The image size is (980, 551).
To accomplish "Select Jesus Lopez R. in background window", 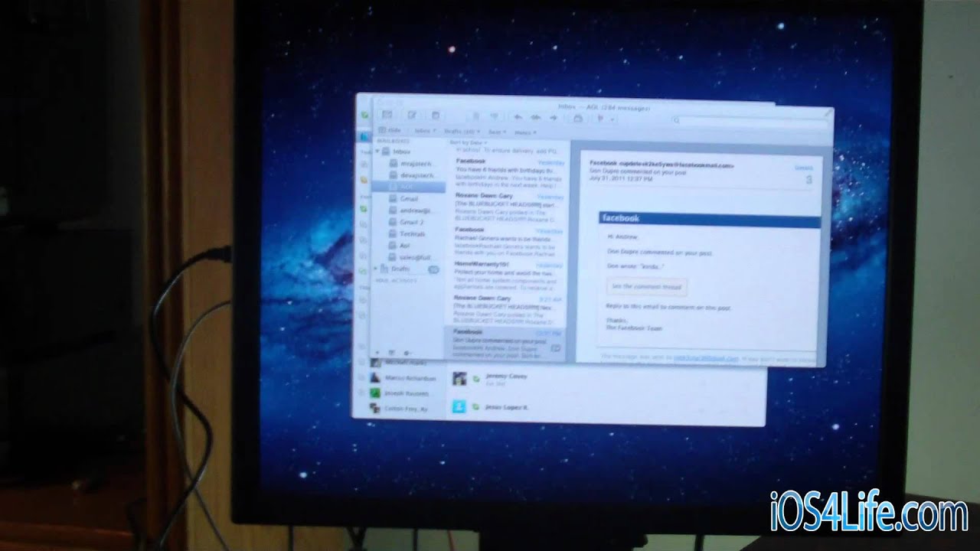I will pyautogui.click(x=507, y=407).
